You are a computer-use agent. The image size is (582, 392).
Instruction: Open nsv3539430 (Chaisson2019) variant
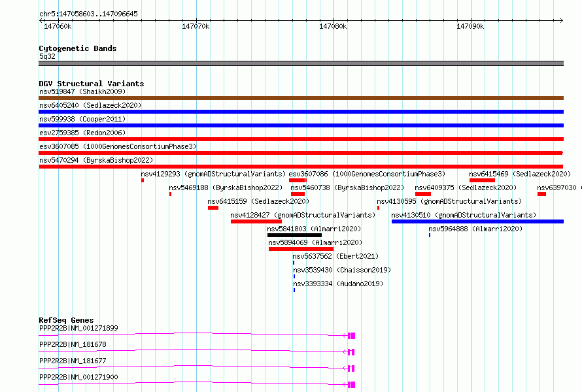click(342, 270)
